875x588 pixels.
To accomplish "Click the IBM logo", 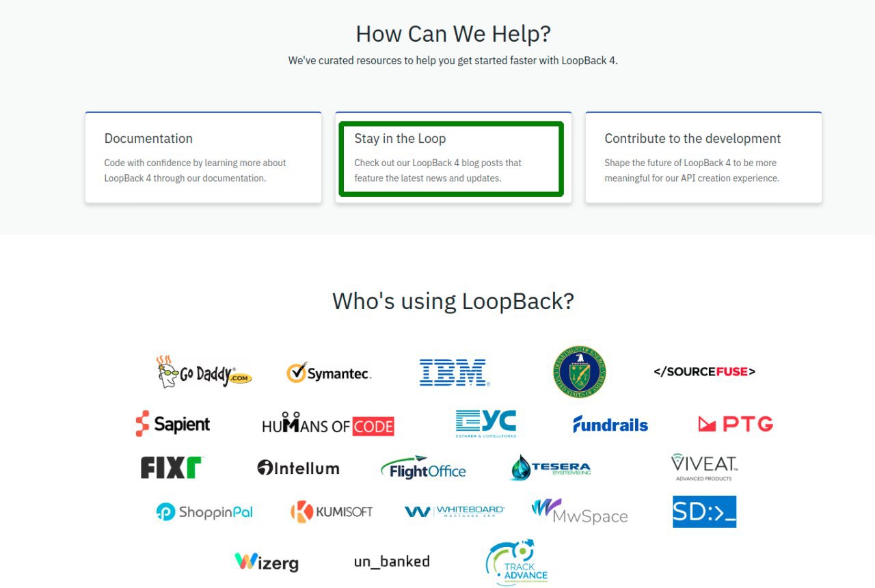I will pyautogui.click(x=454, y=373).
